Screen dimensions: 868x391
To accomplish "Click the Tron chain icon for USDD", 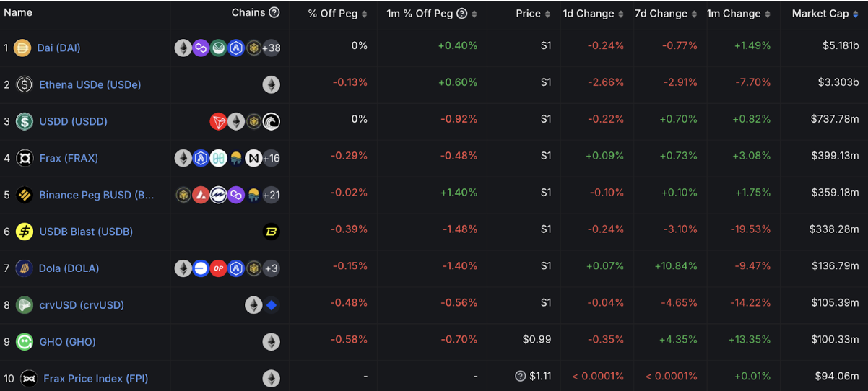I will coord(218,121).
